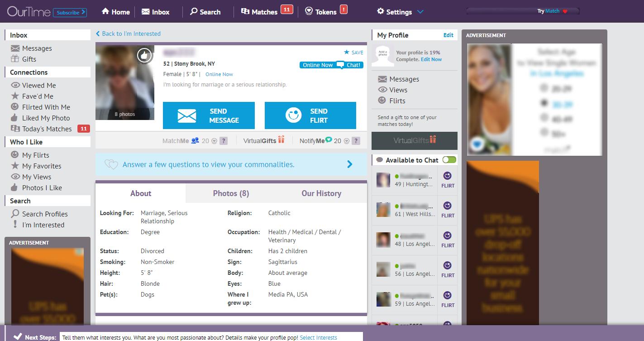Open My Flirts list
Screen dimensions: 644x341
click(29, 155)
